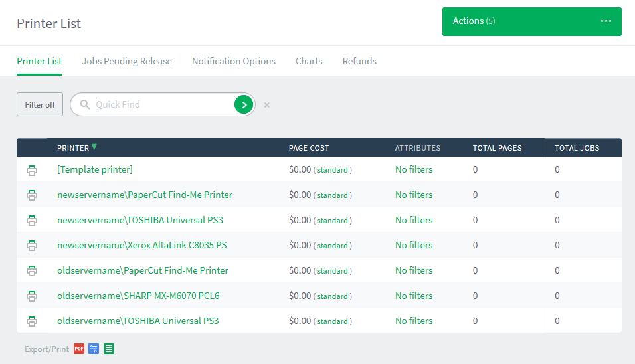Viewport: 635px width, 364px height.
Task: Toggle the Filter off button
Action: coord(40,104)
